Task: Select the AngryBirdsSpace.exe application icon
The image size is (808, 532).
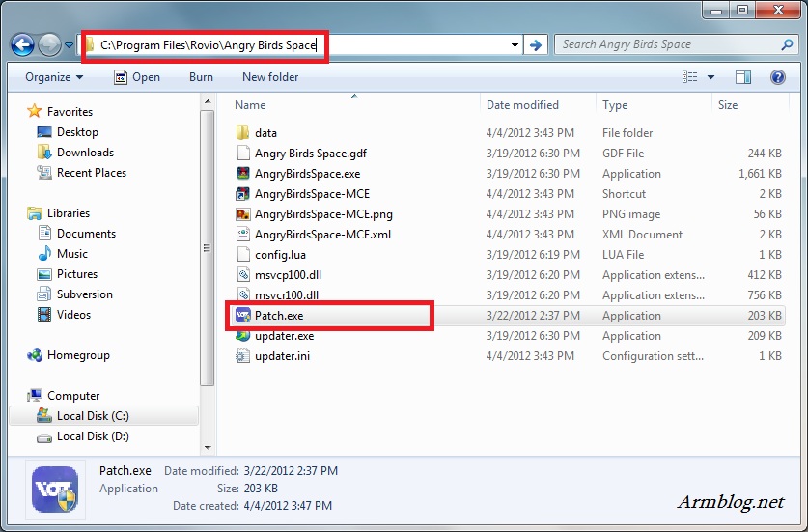Action: point(242,173)
